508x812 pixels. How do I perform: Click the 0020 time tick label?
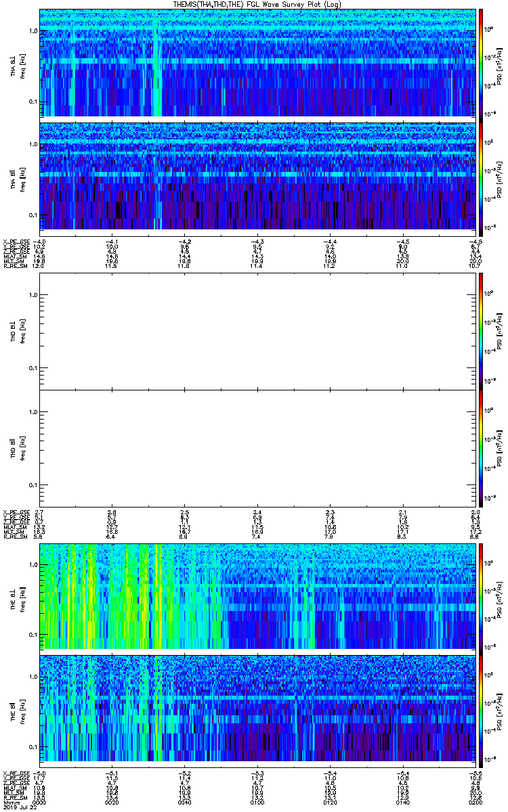pos(112,802)
